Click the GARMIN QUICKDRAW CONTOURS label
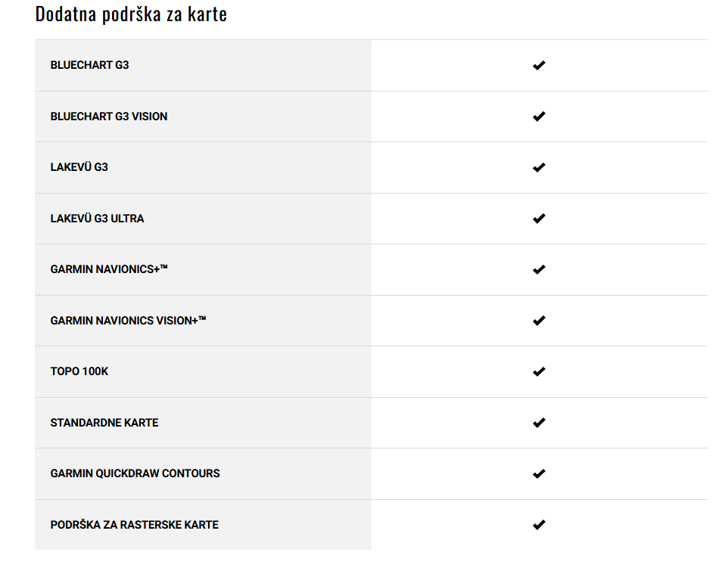This screenshot has width=728, height=571. [x=135, y=473]
